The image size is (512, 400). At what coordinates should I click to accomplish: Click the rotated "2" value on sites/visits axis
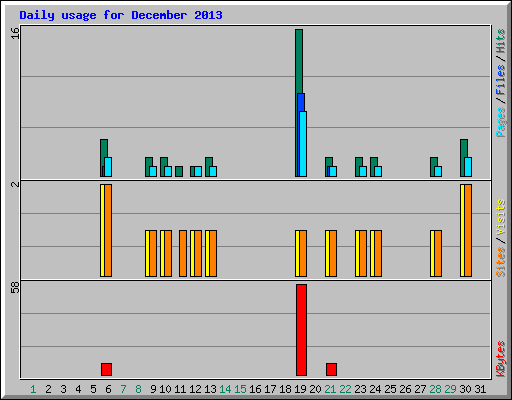(15, 184)
